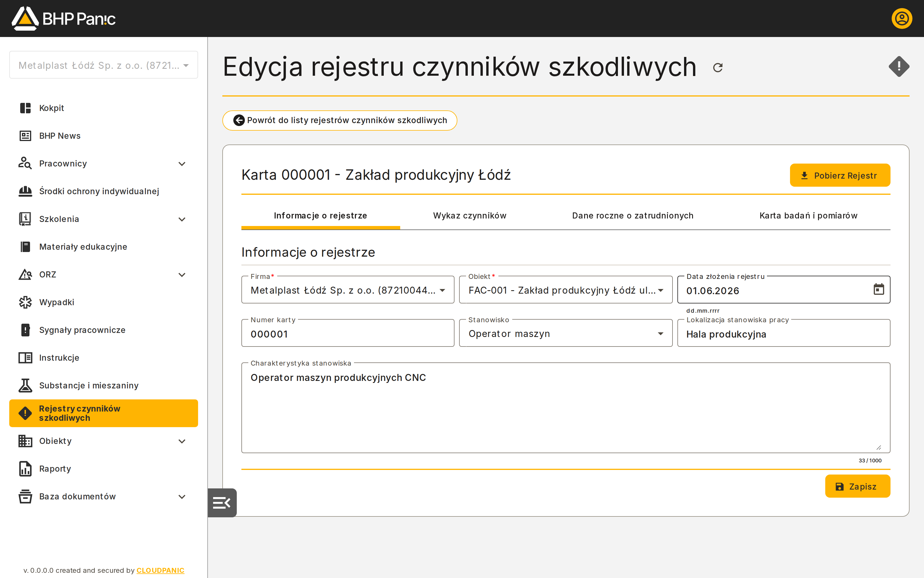
Task: Click the Szkolenia training book icon
Action: (x=25, y=219)
